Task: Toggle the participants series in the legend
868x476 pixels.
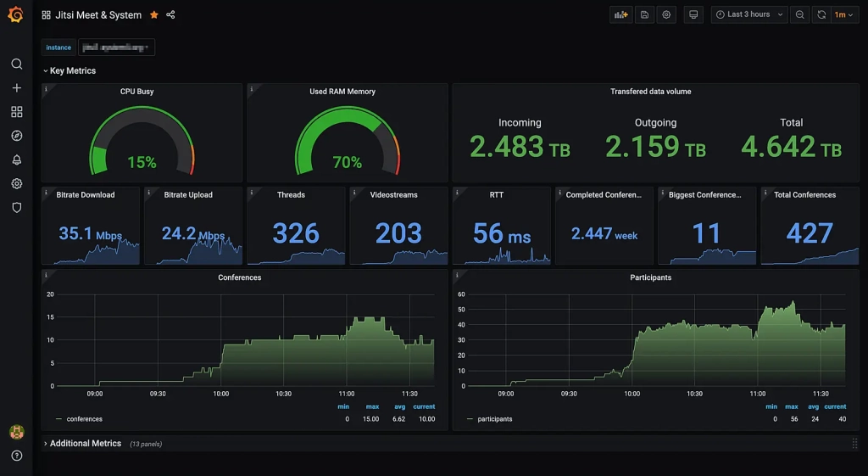Action: click(x=495, y=419)
